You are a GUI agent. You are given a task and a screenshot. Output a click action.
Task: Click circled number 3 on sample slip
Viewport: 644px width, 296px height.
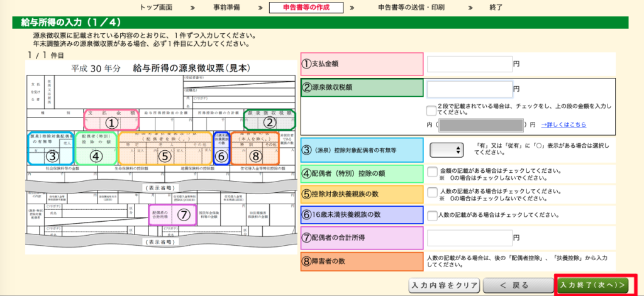[53, 155]
